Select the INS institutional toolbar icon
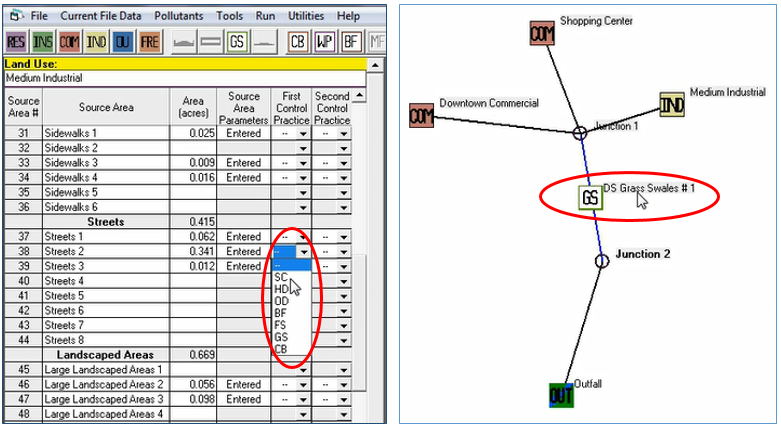 42,42
